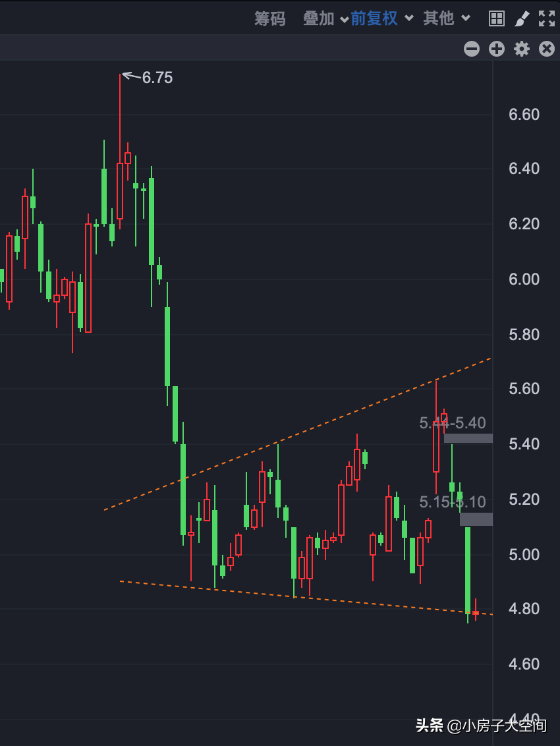Open the grid layout icon

click(x=496, y=18)
